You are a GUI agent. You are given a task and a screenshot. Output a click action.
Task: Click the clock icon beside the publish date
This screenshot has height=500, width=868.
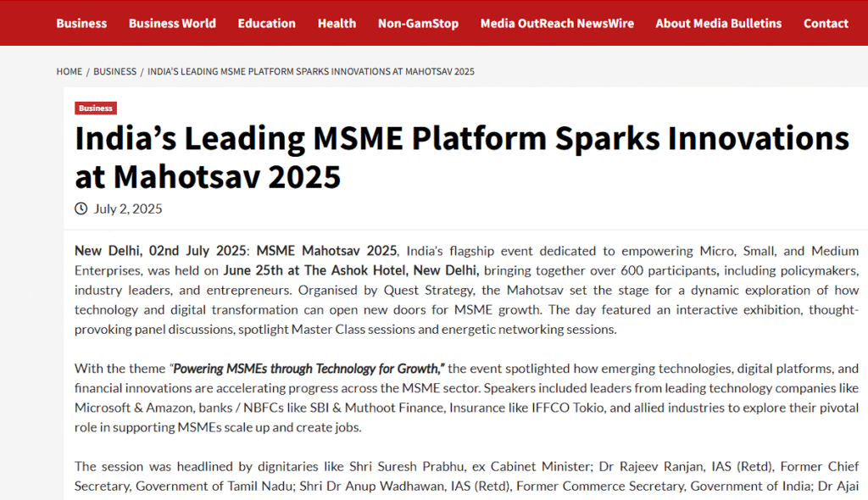click(81, 208)
